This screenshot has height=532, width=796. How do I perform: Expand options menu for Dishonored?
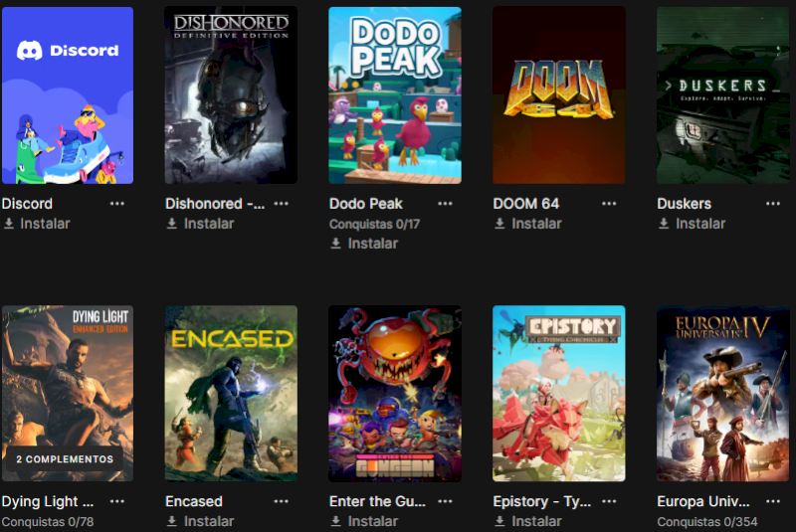pos(281,204)
